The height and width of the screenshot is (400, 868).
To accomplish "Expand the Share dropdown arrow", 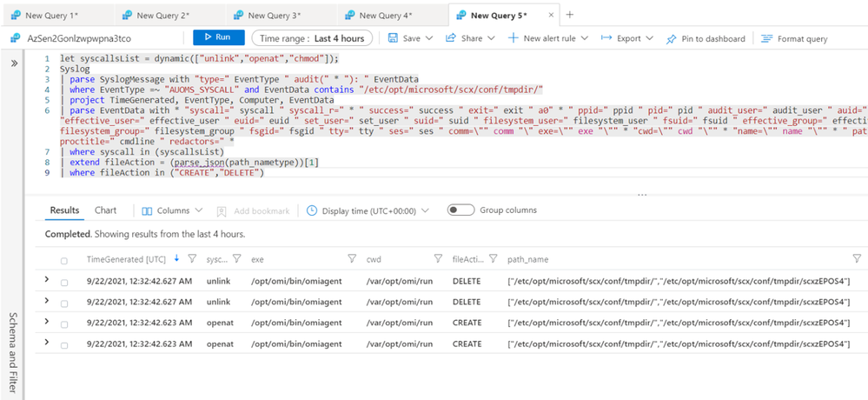I will coord(492,38).
